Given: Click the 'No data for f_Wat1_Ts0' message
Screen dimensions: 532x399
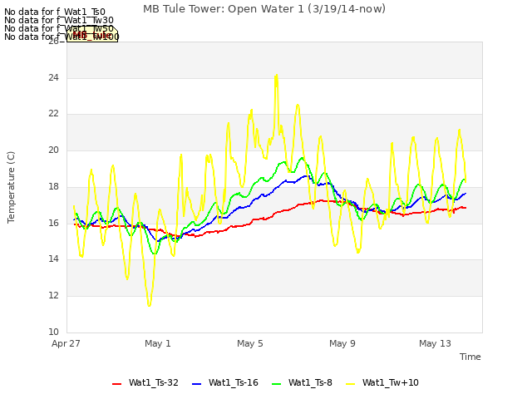Looking at the screenshot, I should [x=55, y=12].
